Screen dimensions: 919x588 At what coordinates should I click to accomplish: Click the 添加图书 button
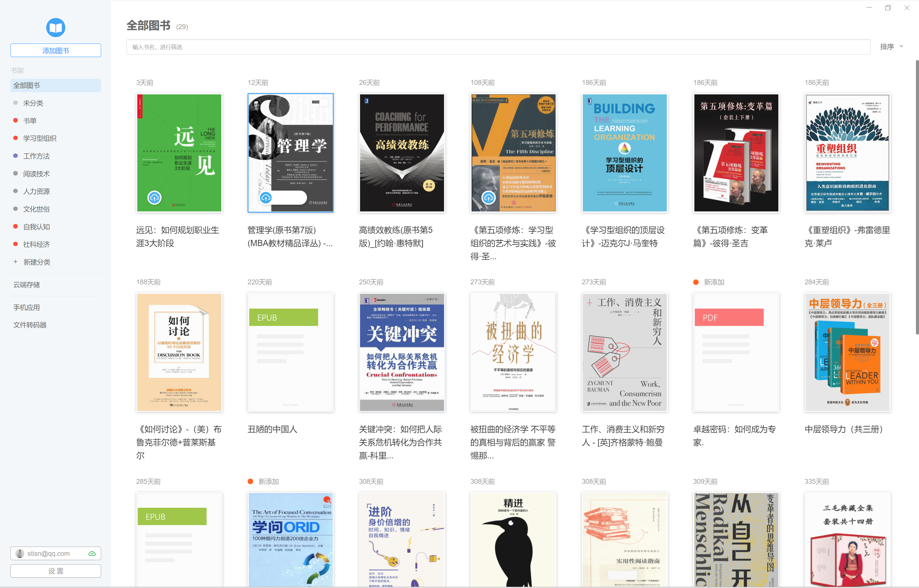point(56,50)
